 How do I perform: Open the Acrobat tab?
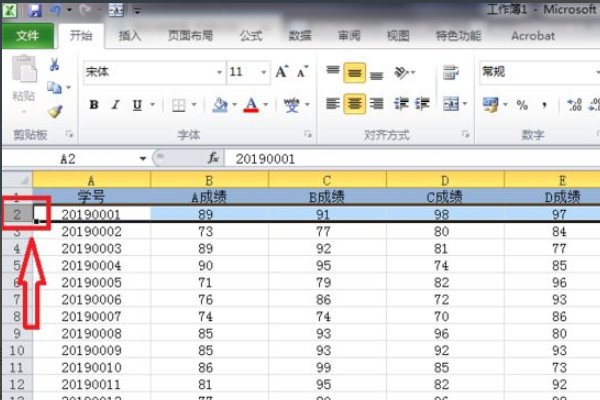(x=533, y=36)
